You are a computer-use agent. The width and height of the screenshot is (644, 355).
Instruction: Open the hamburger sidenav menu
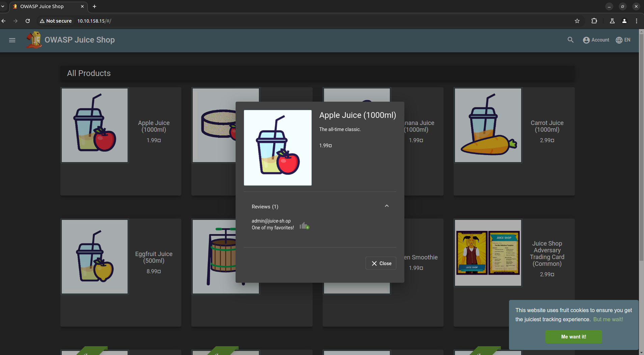[12, 40]
